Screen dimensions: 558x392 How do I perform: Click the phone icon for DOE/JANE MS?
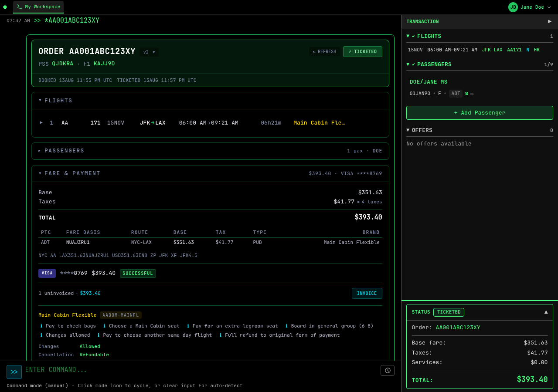tap(466, 94)
